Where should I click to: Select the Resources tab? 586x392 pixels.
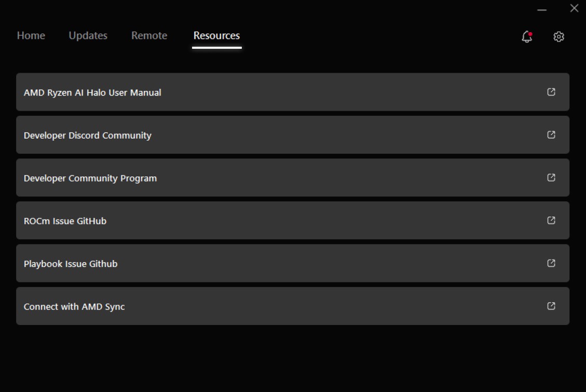pyautogui.click(x=217, y=35)
